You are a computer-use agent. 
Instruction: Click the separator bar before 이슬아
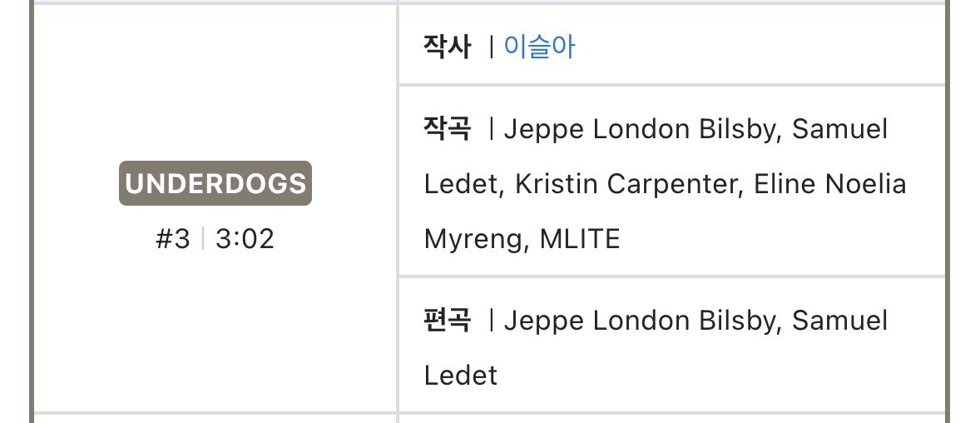point(492,47)
